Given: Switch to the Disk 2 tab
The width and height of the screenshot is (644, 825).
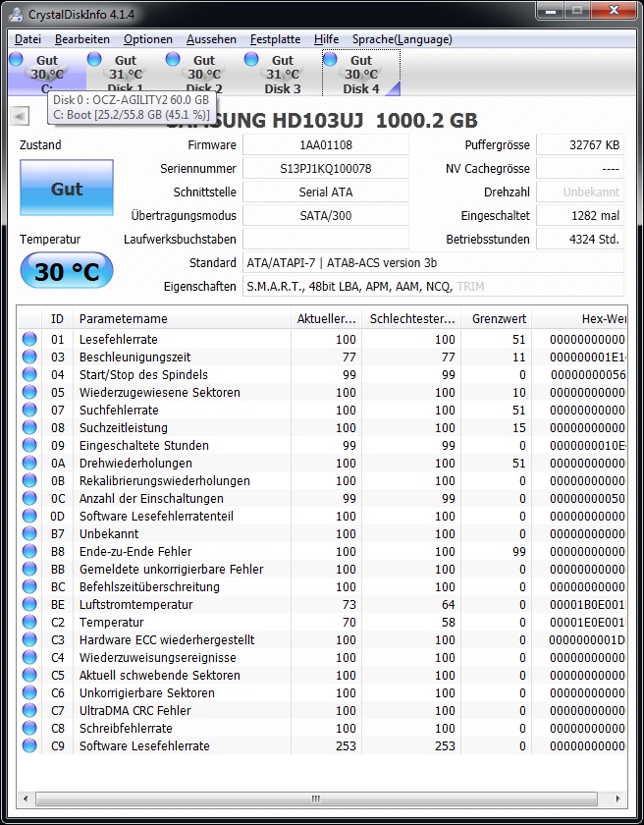Looking at the screenshot, I should tap(204, 74).
